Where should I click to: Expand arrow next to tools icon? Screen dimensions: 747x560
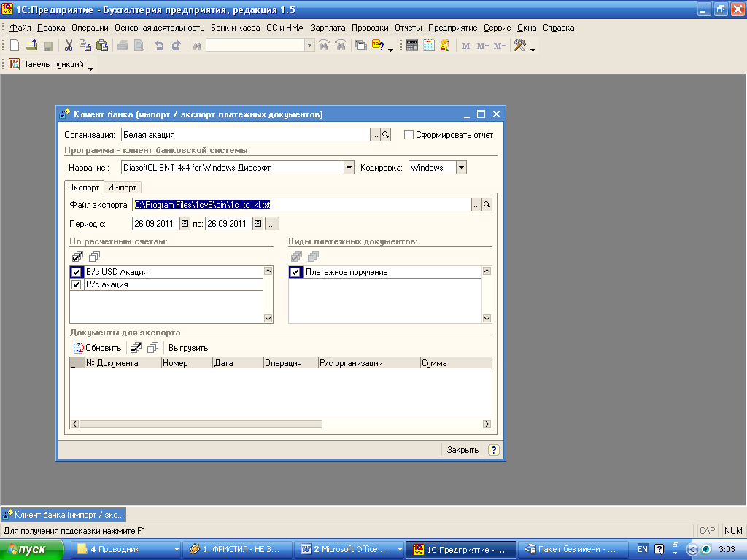point(533,50)
